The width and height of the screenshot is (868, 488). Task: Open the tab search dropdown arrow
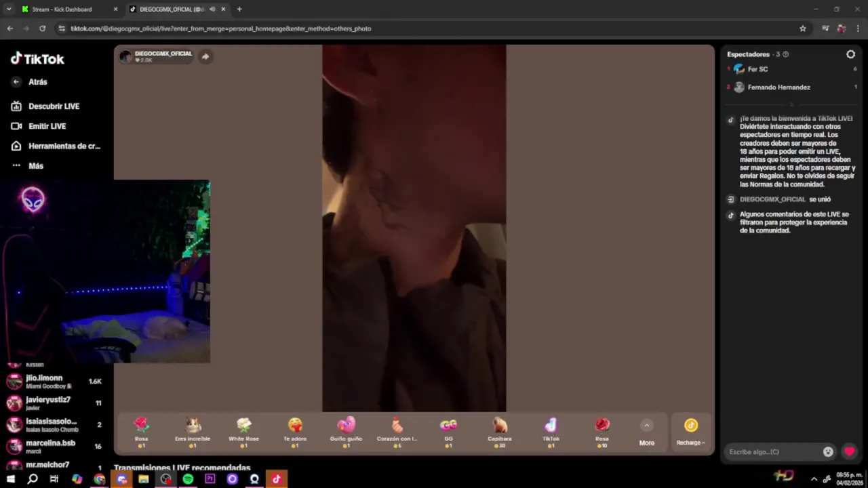pyautogui.click(x=9, y=9)
